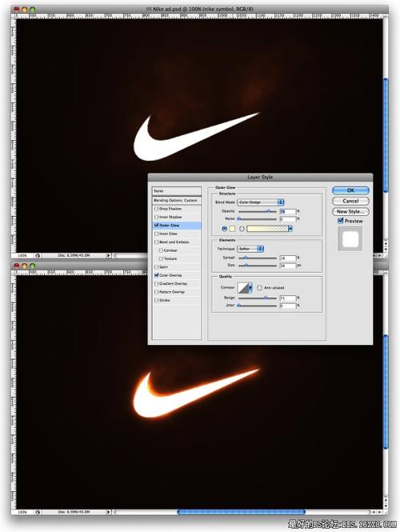Minimize the bottom document window with yellow button
Image resolution: width=400 pixels, height=532 pixels.
[x=24, y=266]
